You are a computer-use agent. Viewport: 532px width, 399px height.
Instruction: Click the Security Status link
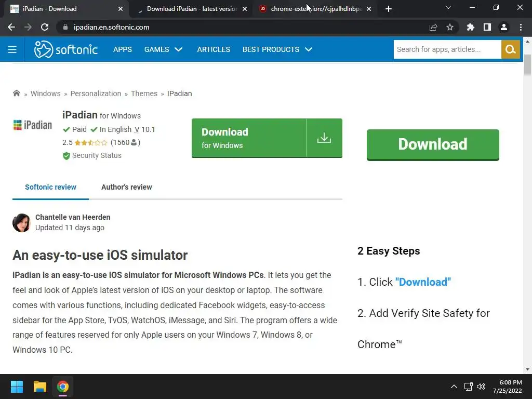[x=97, y=155]
